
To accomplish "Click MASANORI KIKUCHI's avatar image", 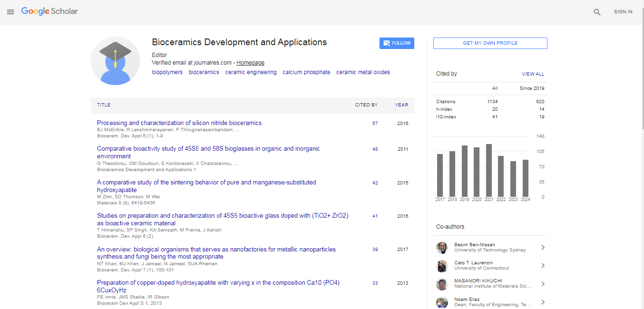I will tap(442, 284).
